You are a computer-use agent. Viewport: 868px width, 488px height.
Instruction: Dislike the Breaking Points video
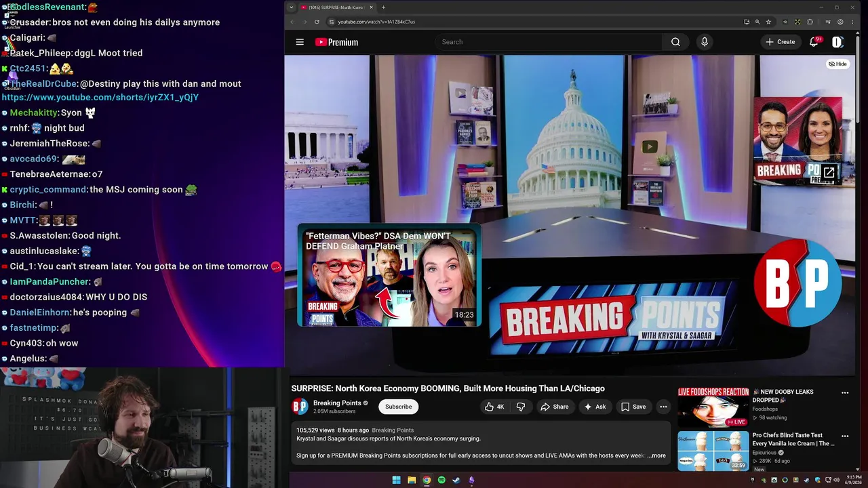click(521, 407)
